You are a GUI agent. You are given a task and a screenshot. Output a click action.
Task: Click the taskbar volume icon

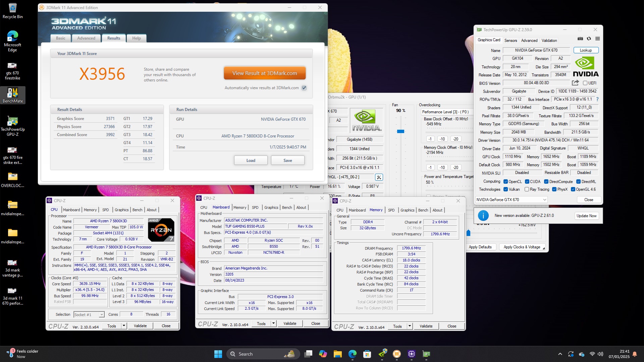click(x=600, y=354)
